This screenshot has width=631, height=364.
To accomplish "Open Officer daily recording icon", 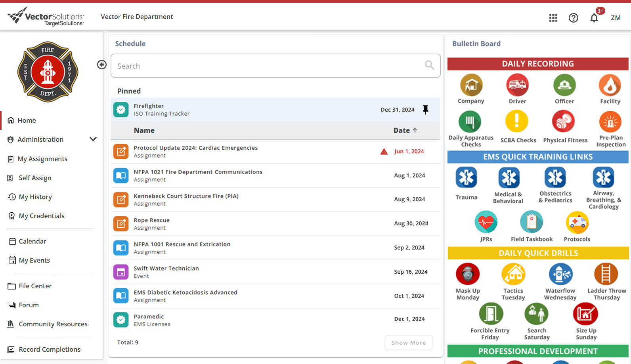I will [564, 85].
